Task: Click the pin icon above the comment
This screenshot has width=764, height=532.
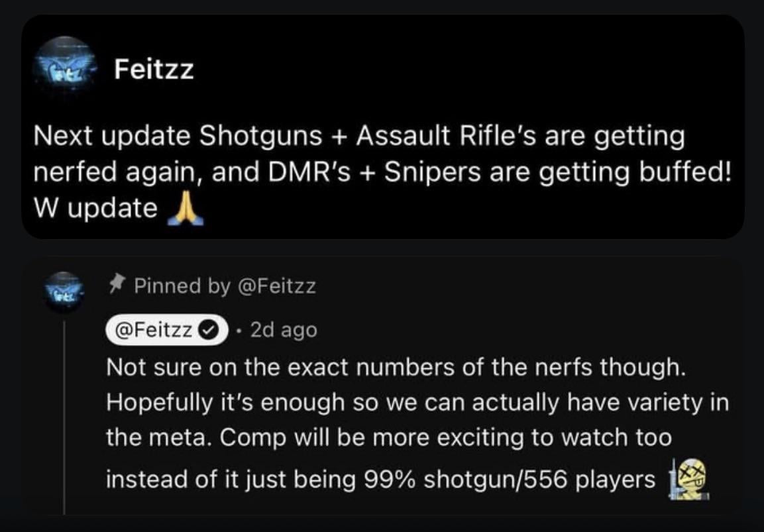Action: pyautogui.click(x=115, y=286)
